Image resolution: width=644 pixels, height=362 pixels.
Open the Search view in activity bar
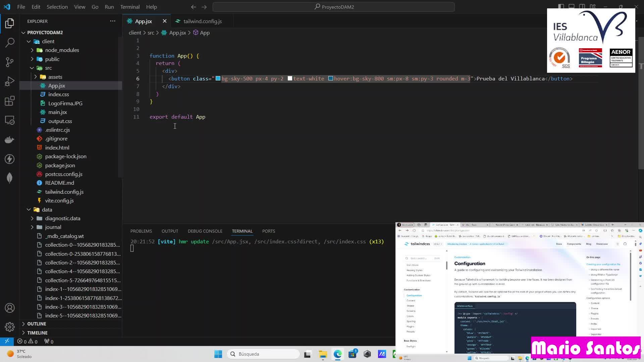10,43
